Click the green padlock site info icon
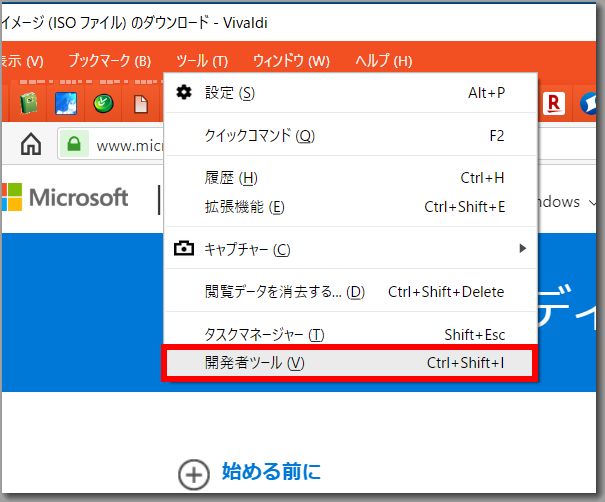The height and width of the screenshot is (502, 605). [x=74, y=144]
